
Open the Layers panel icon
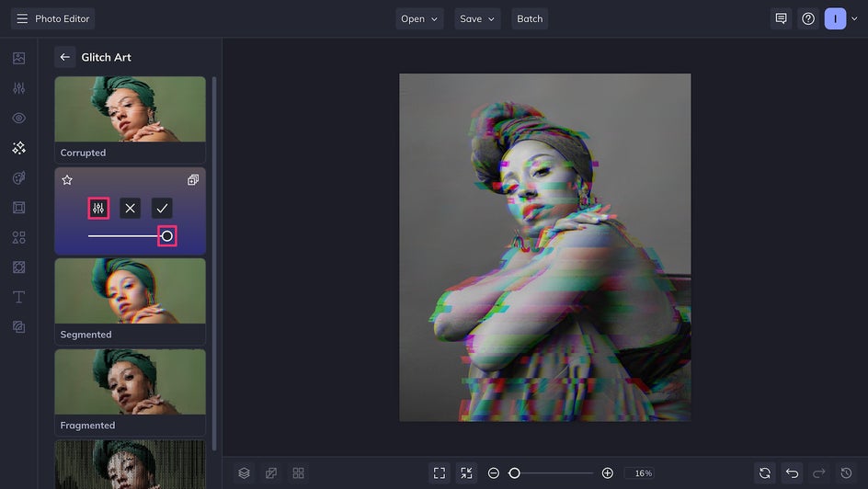245,473
